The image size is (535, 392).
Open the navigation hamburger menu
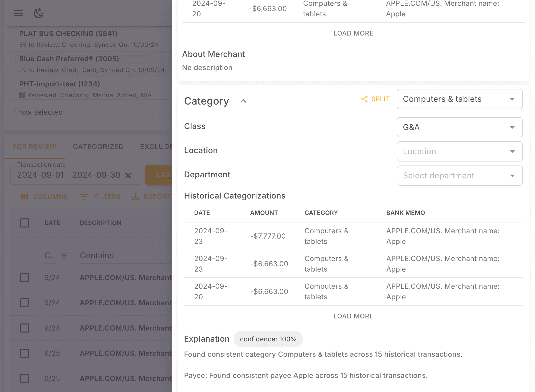point(18,13)
